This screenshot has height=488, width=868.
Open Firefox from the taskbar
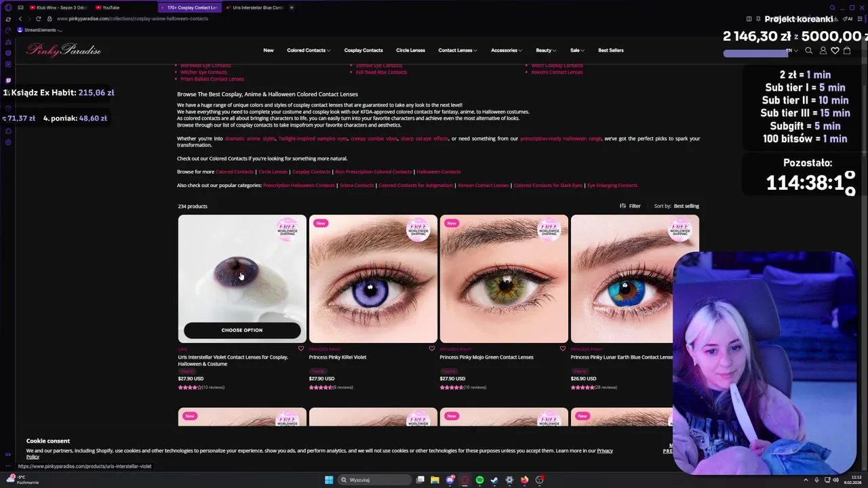click(524, 480)
